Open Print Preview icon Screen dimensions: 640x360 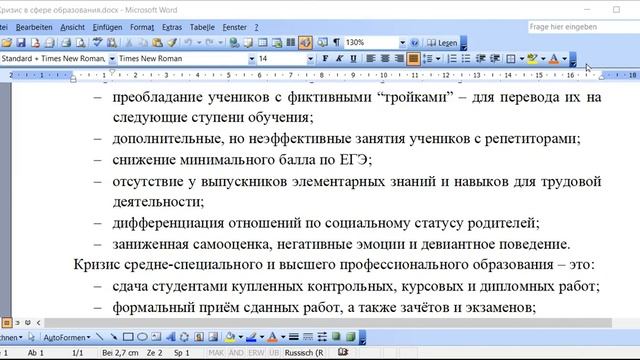[80, 42]
